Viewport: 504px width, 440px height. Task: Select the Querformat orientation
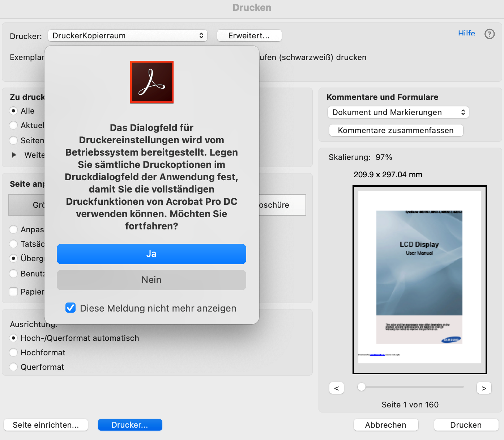(13, 367)
